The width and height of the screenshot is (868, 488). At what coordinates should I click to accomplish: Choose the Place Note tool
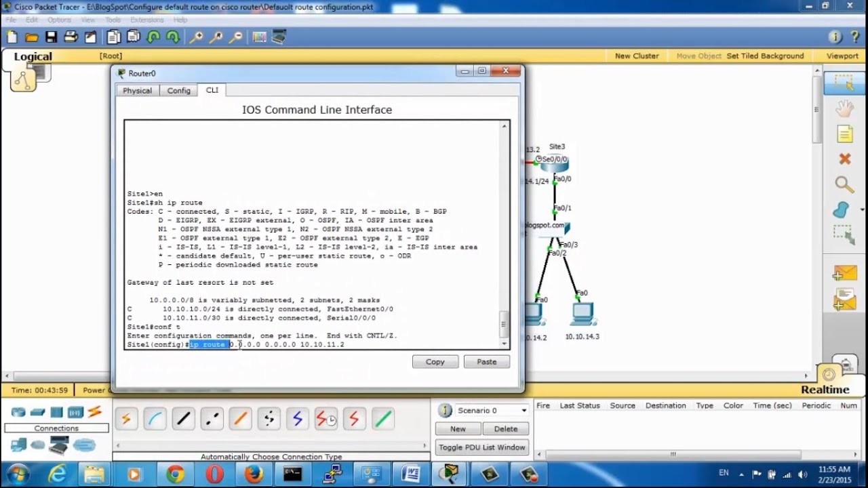(844, 134)
